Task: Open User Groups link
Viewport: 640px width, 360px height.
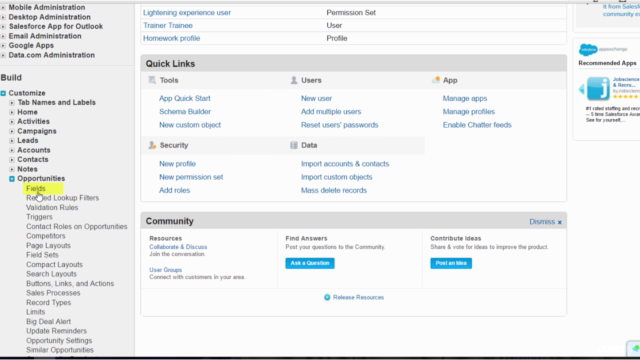Action: pos(165,270)
